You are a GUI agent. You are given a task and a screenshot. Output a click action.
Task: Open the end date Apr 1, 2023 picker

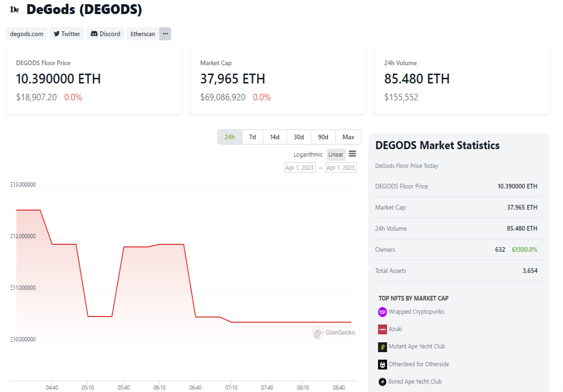pyautogui.click(x=341, y=168)
